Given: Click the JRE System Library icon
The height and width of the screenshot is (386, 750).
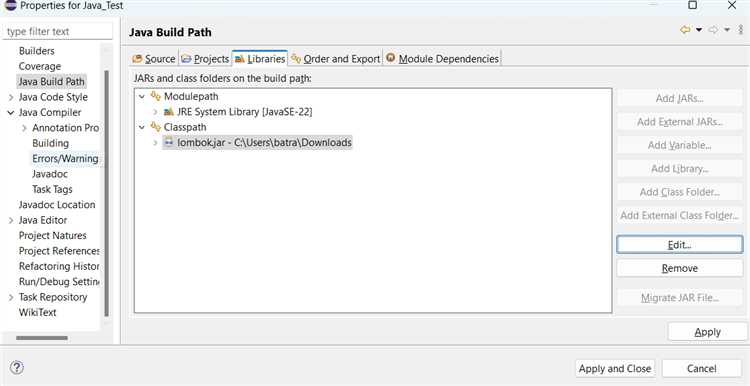Looking at the screenshot, I should click(x=168, y=112).
